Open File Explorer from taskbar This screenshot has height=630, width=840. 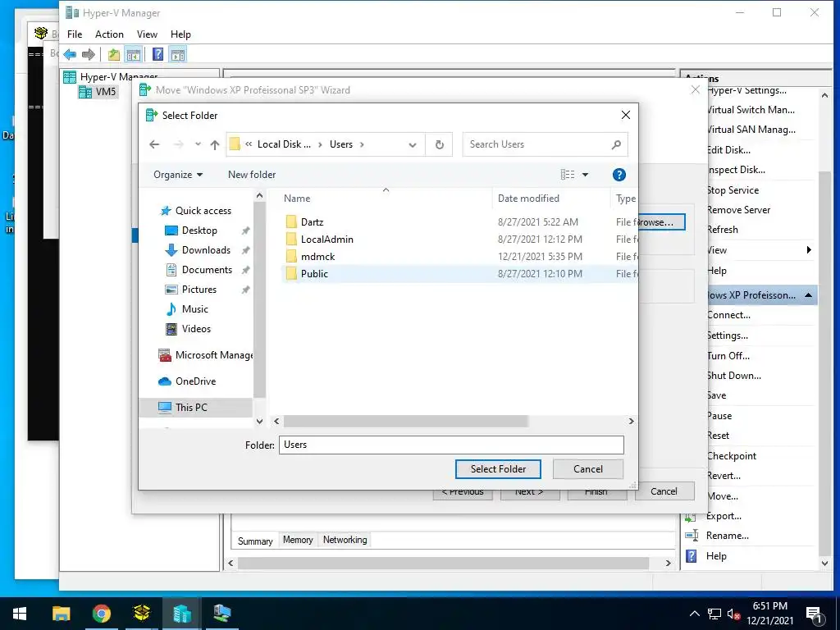[x=61, y=614]
